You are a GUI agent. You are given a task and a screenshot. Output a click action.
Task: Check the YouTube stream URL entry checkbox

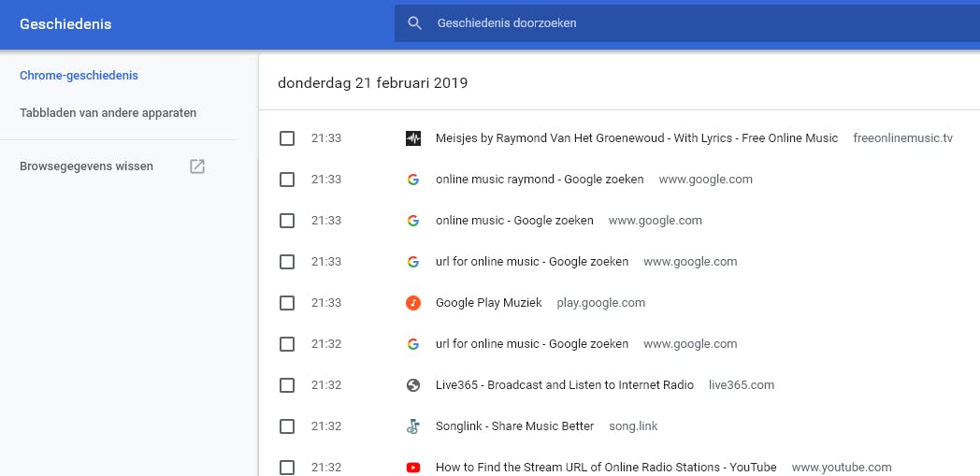(x=287, y=468)
